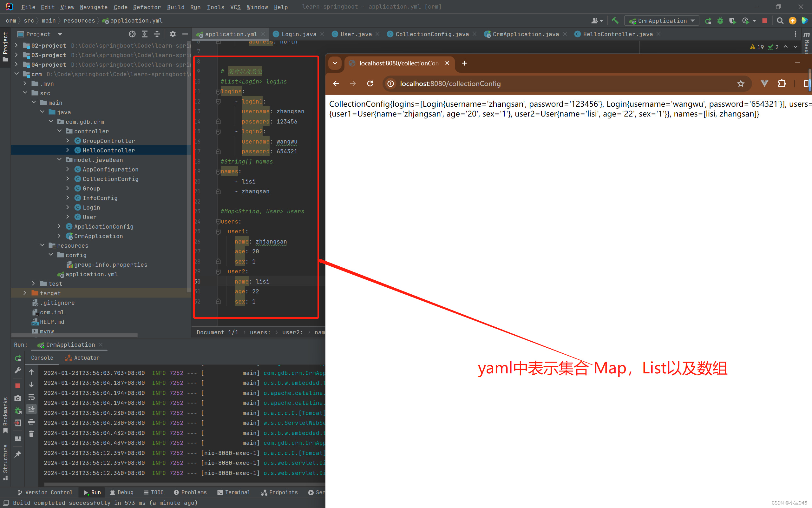Click the camera dump threads icon
This screenshot has width=812, height=508.
pyautogui.click(x=18, y=398)
